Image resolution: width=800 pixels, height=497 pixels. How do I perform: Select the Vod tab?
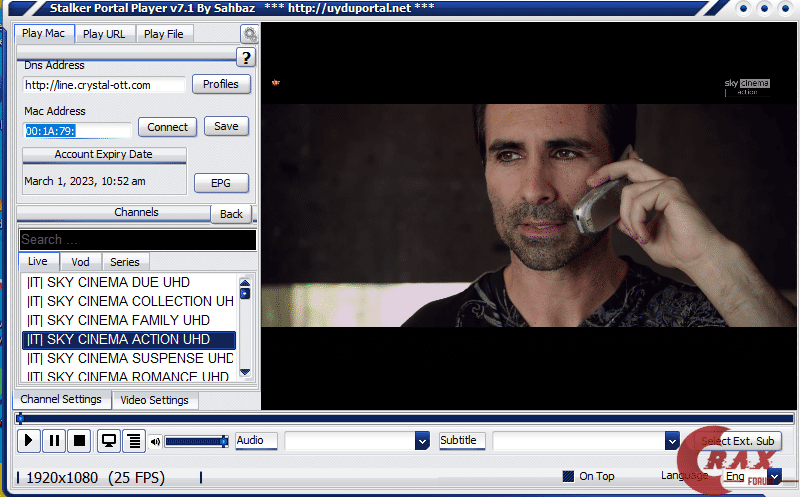point(81,262)
